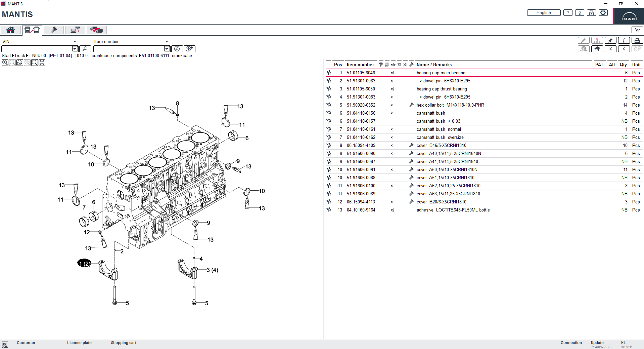Image resolution: width=644 pixels, height=349 pixels.
Task: Switch to the truck and bus catalog tab
Action: click(x=32, y=30)
